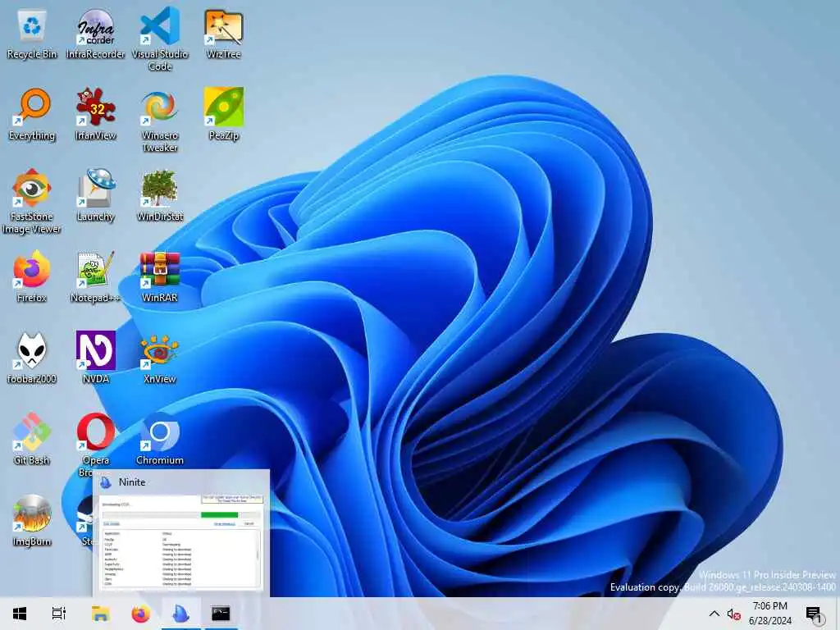Screen dimensions: 840x630
Task: Open the notification center icon
Action: [x=814, y=614]
